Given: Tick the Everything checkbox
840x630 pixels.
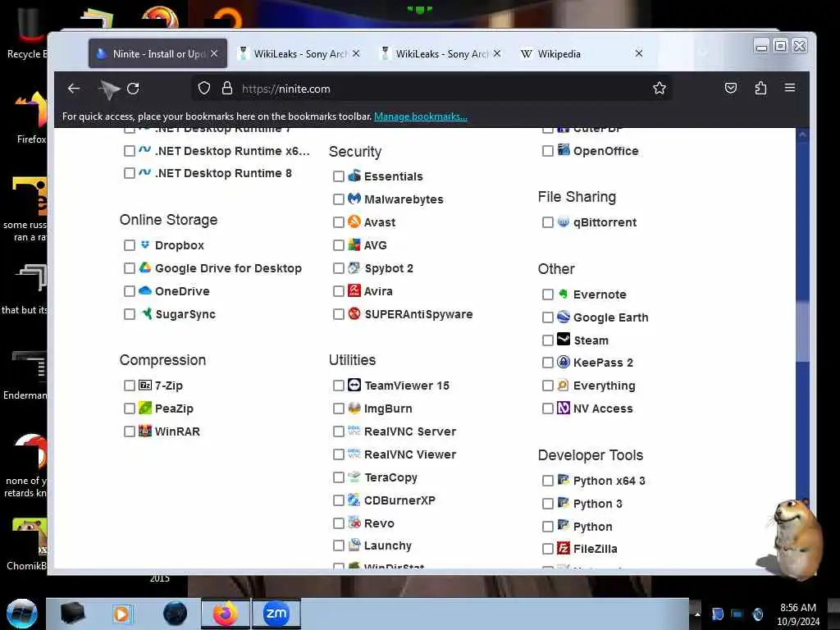Looking at the screenshot, I should (547, 386).
